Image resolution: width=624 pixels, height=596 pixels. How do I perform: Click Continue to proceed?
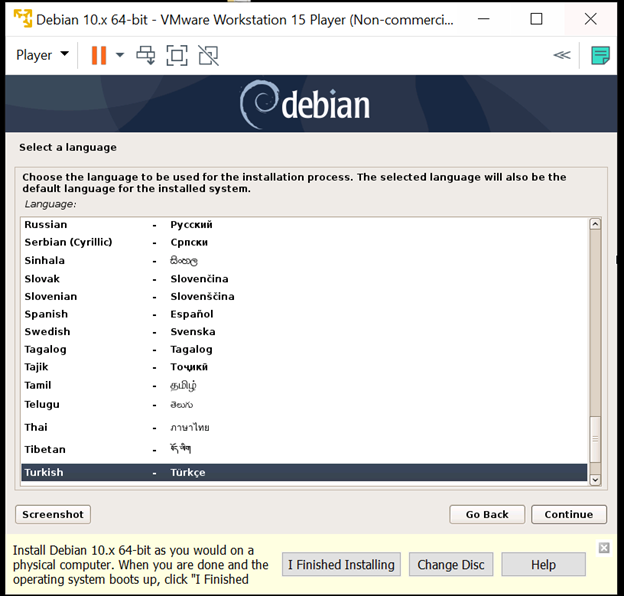click(569, 514)
